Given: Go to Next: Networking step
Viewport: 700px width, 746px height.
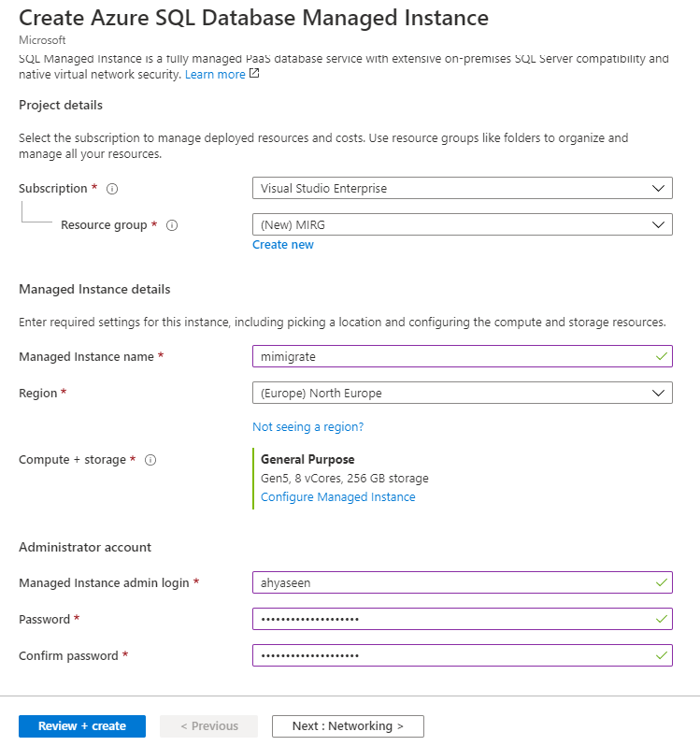Looking at the screenshot, I should point(348,726).
